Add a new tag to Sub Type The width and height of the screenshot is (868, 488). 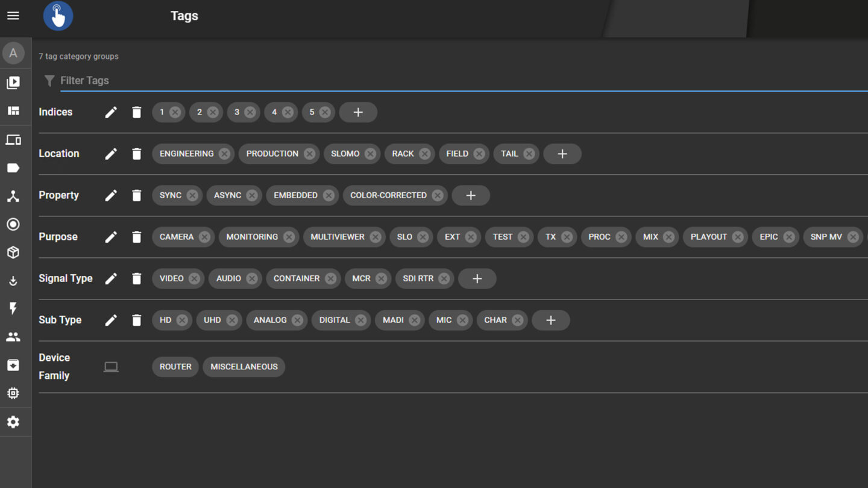tap(551, 320)
